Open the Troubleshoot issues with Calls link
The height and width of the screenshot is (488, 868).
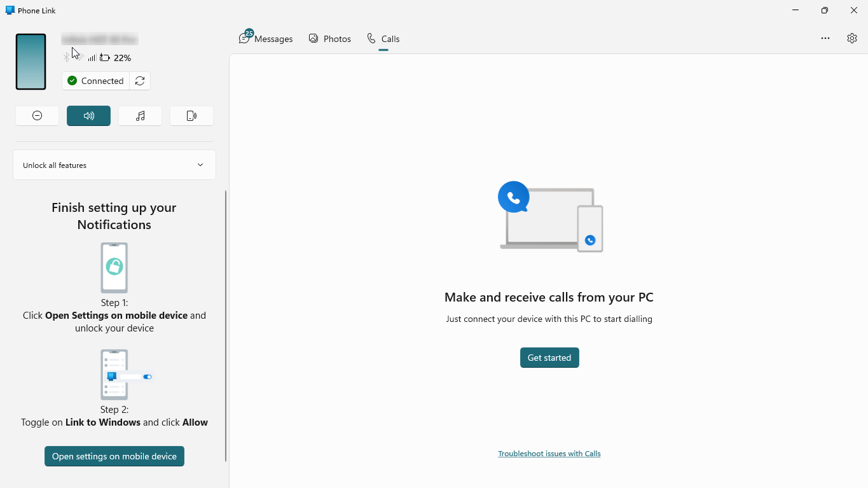tap(549, 453)
